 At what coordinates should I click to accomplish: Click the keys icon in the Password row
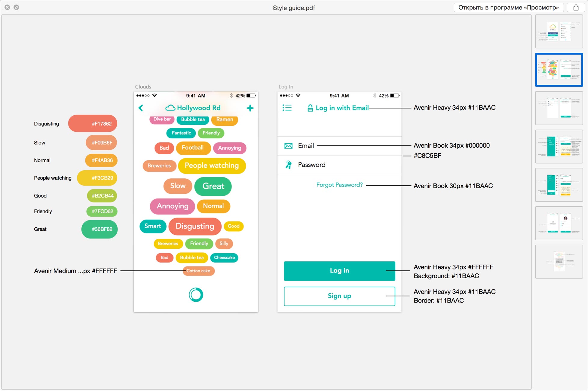click(x=288, y=165)
